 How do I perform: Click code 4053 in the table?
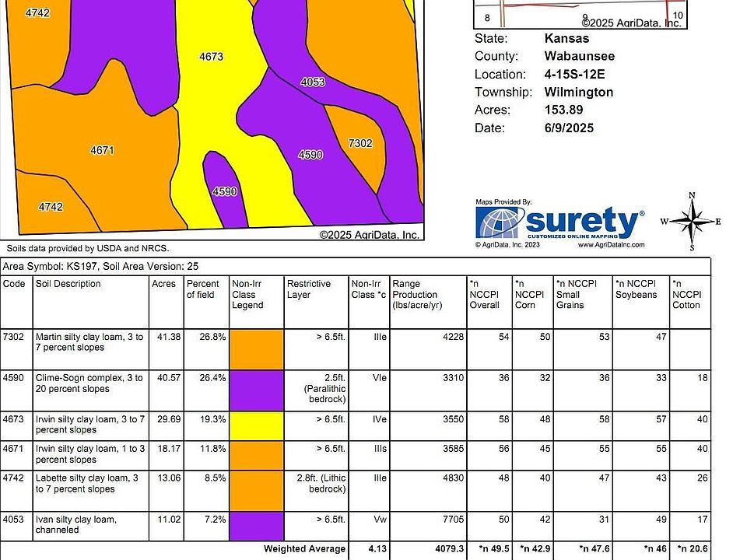(x=13, y=520)
